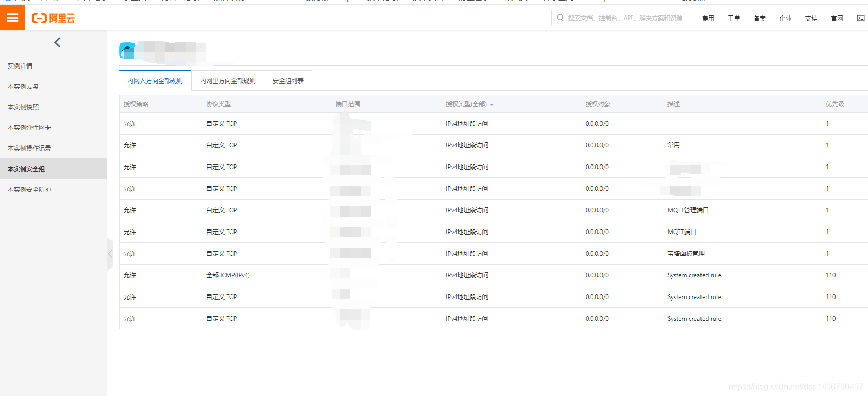Click 费用 in top navigation

pyautogui.click(x=708, y=19)
